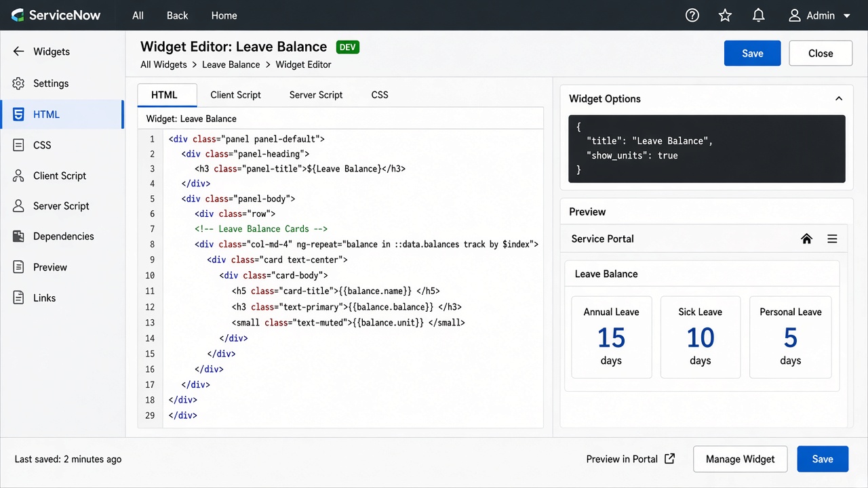The width and height of the screenshot is (868, 488).
Task: Click the Dependencies puzzle icon
Action: coord(19,237)
